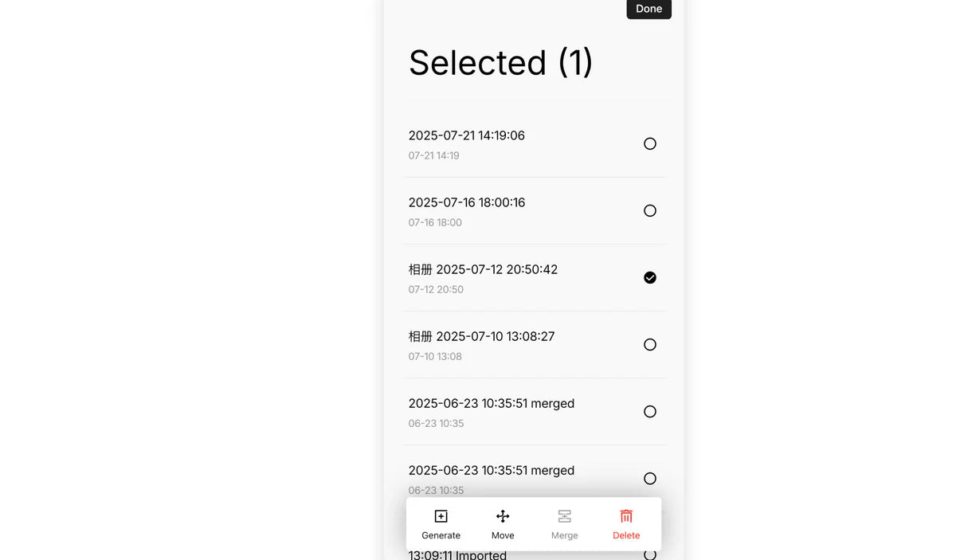Select the 相册 2025-07-10 13:08:27 entry's circle
This screenshot has height=560, width=956.
pos(650,345)
